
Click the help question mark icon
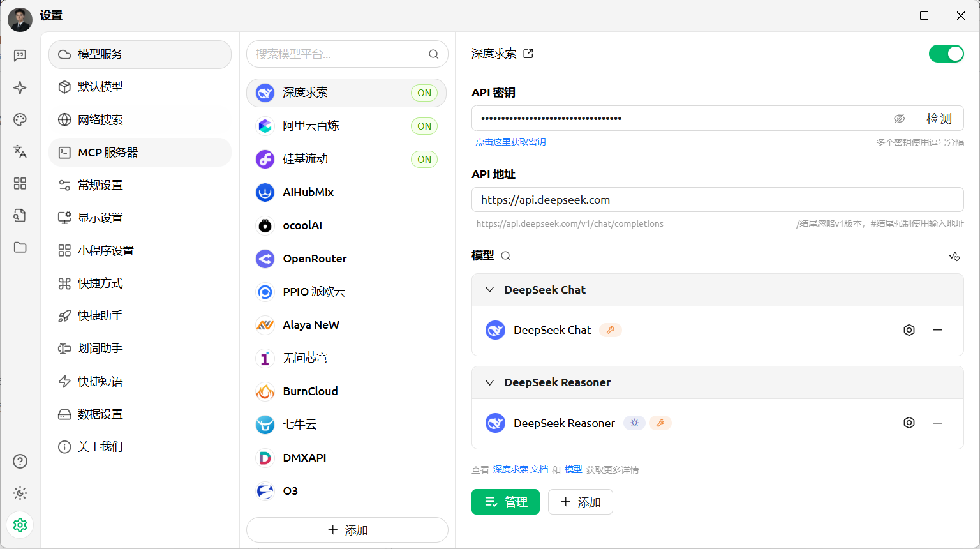point(20,461)
